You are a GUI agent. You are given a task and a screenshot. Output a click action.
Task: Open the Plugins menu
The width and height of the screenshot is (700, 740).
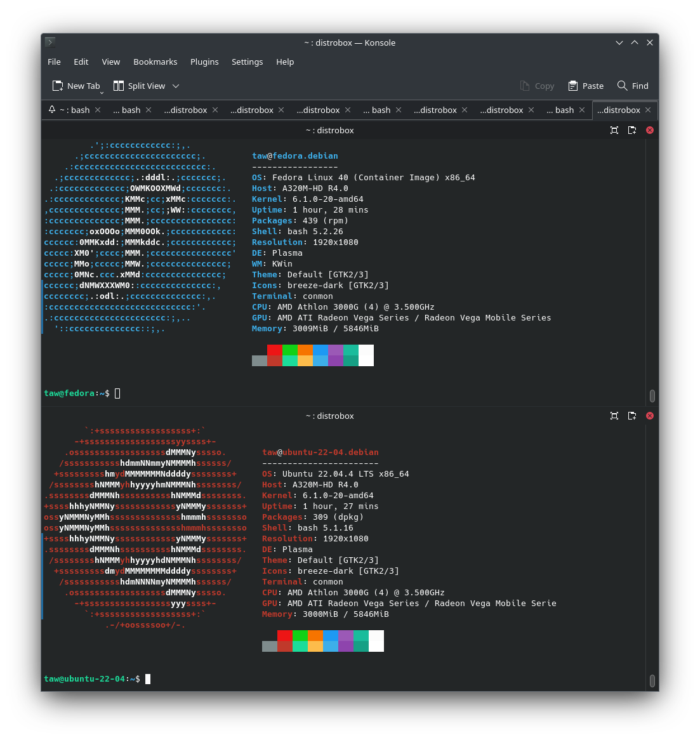(204, 62)
